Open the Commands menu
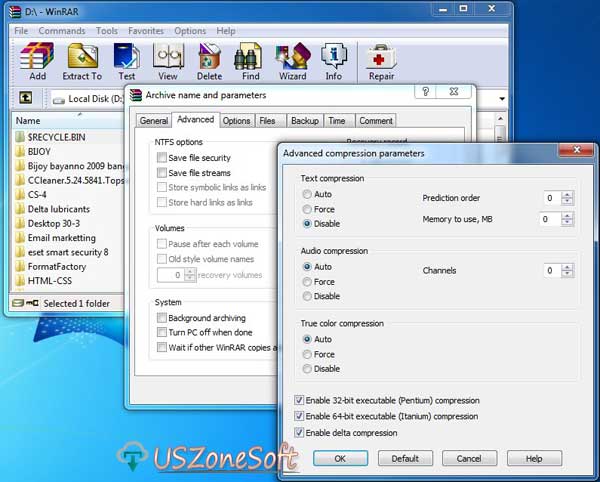 (x=62, y=31)
